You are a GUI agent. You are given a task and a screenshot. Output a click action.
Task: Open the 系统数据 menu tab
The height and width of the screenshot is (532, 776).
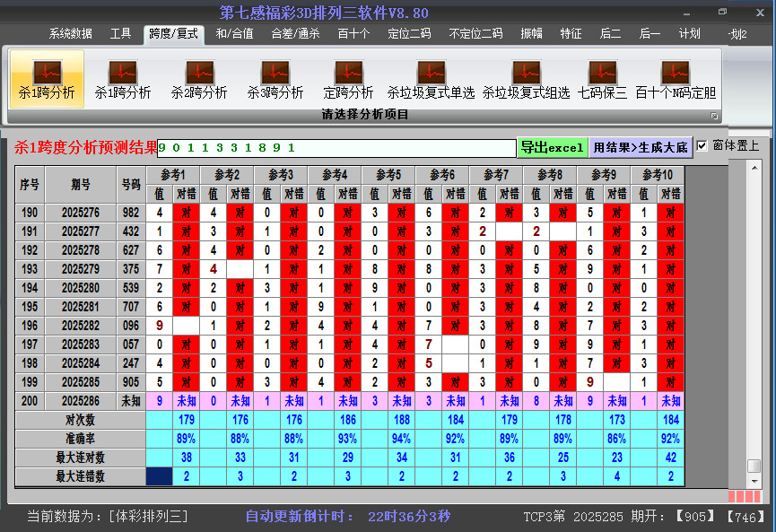tap(70, 34)
